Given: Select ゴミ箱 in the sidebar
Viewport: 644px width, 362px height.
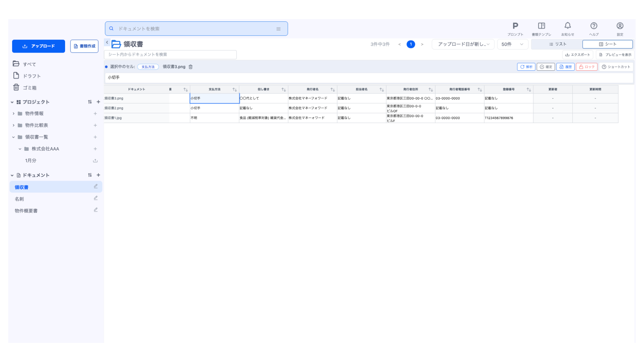Looking at the screenshot, I should [x=30, y=88].
